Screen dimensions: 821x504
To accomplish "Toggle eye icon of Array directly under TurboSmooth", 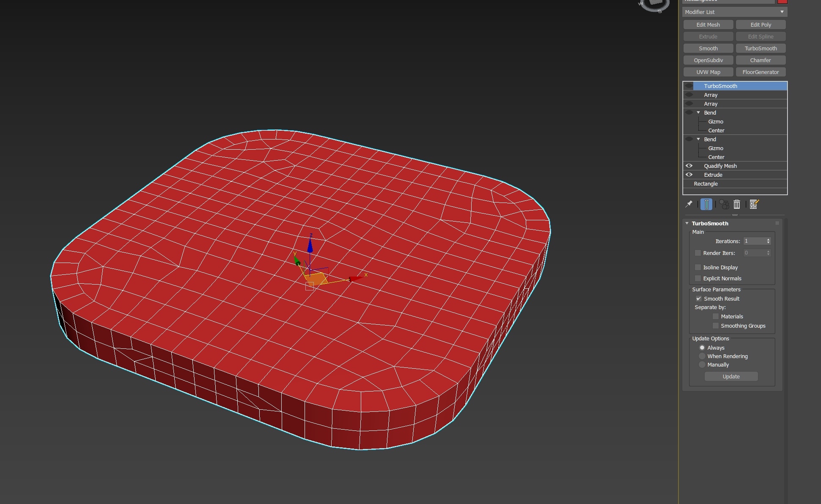I will (689, 95).
